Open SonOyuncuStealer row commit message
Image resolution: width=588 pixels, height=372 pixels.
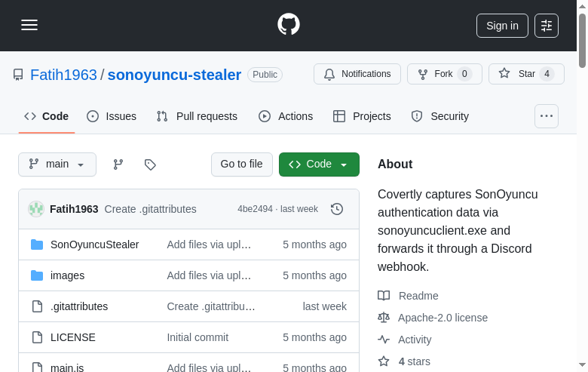[209, 244]
